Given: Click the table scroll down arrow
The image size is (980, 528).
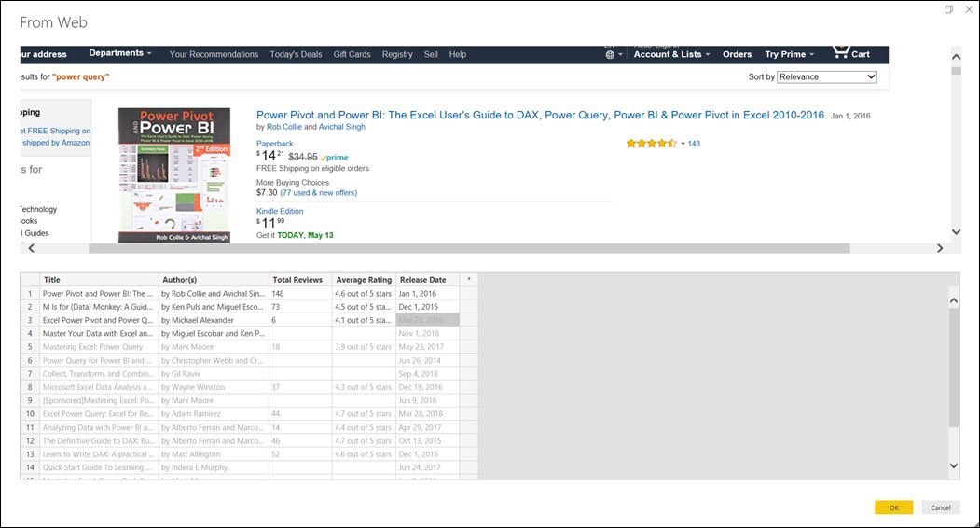Looking at the screenshot, I should tap(954, 465).
